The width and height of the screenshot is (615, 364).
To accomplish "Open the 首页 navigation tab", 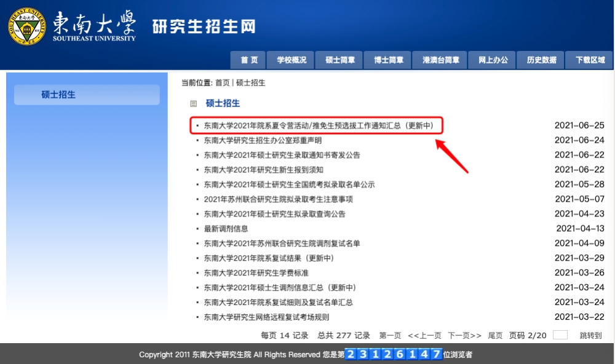I will pyautogui.click(x=248, y=60).
